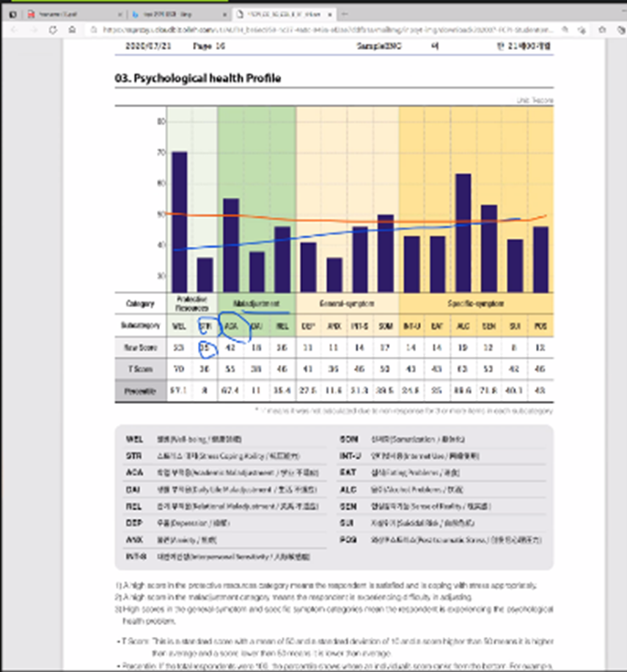Click the T Score value 63 under ALC
The image size is (627, 672).
(x=462, y=369)
